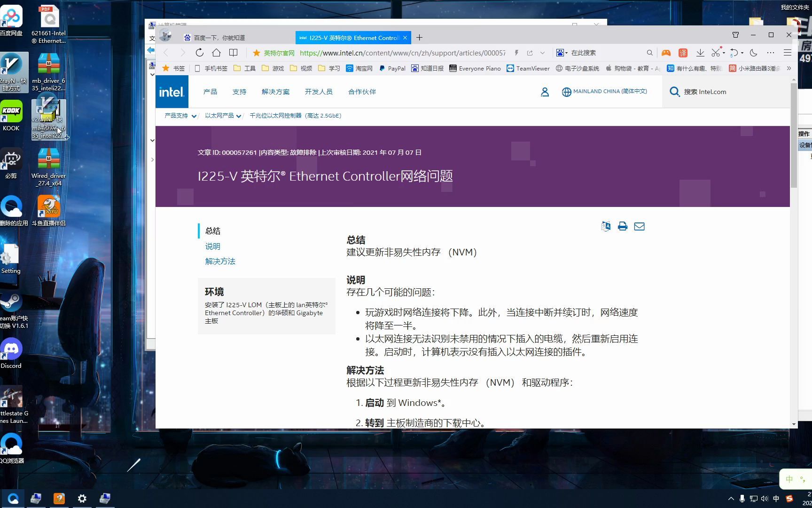Close the I225-V Ethernet Controller tab
The image size is (812, 508).
pyautogui.click(x=405, y=38)
